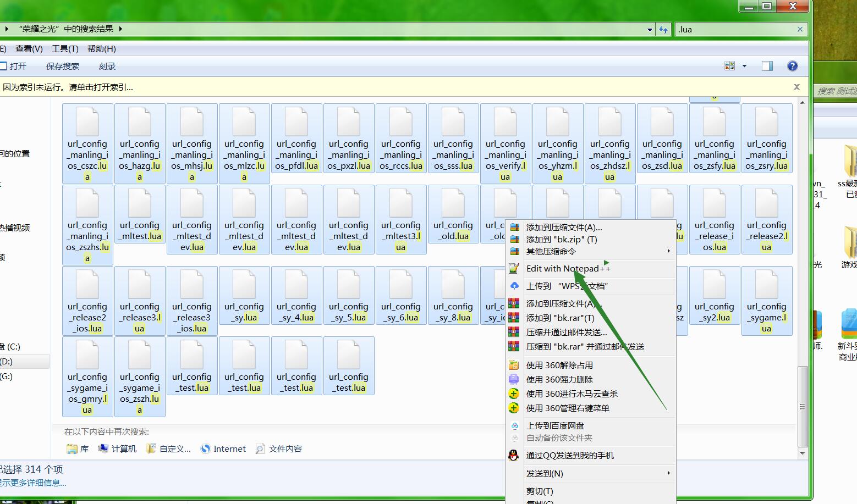Open the address bar history dropdown

(x=650, y=30)
